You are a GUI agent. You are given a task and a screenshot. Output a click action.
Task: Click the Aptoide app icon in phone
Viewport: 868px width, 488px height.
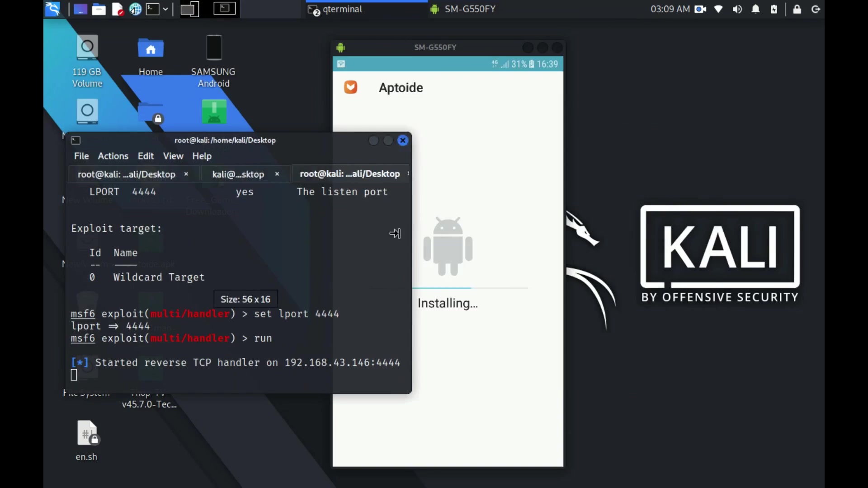[x=351, y=87]
